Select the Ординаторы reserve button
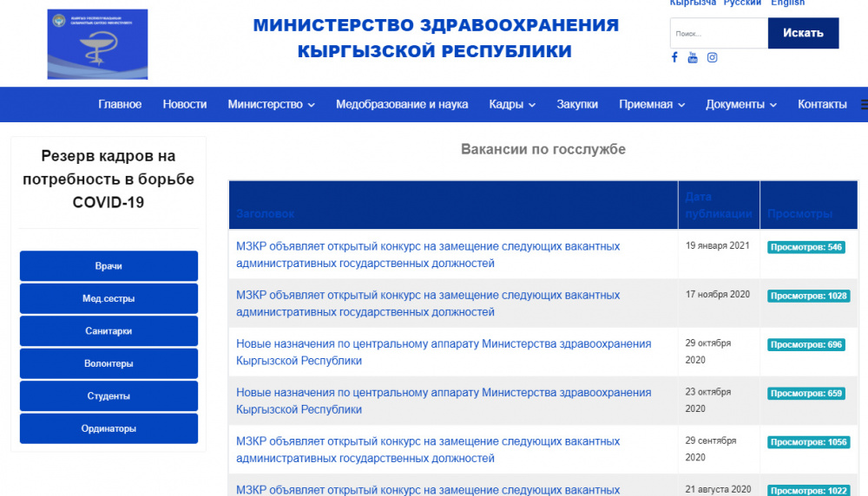868x496 pixels. 108,428
